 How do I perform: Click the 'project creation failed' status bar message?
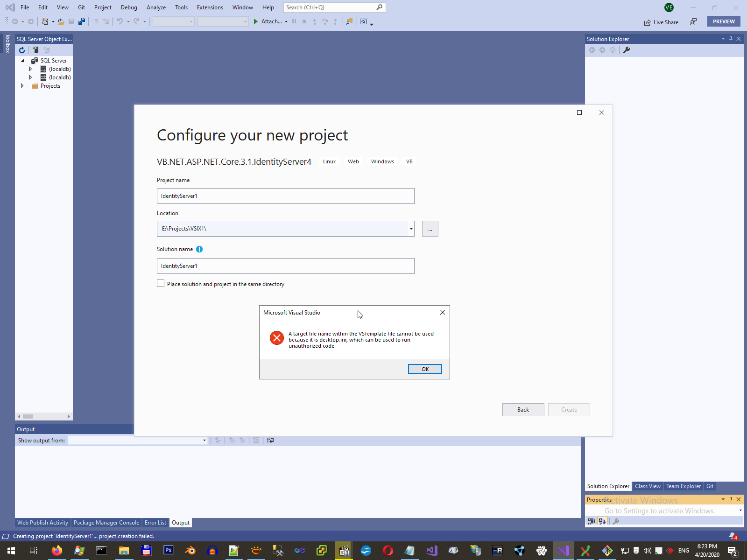pyautogui.click(x=84, y=536)
